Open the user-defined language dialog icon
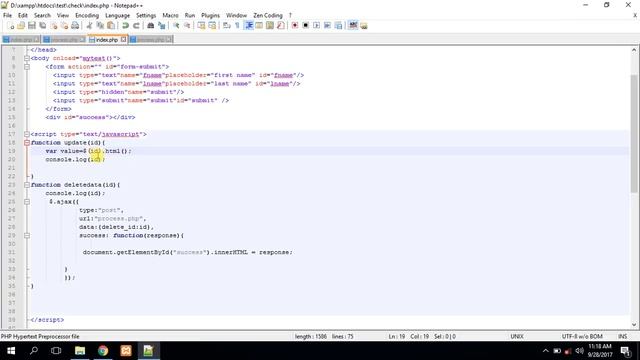 [x=259, y=26]
